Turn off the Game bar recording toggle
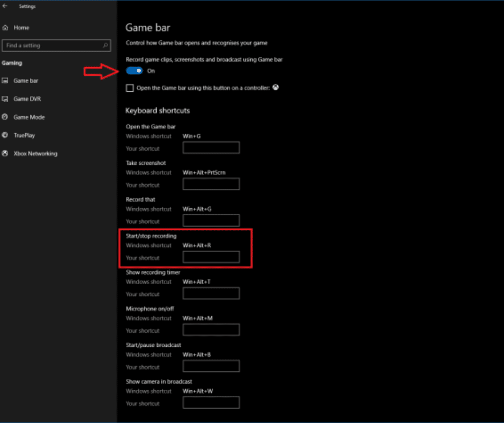This screenshot has width=504, height=423. point(135,71)
